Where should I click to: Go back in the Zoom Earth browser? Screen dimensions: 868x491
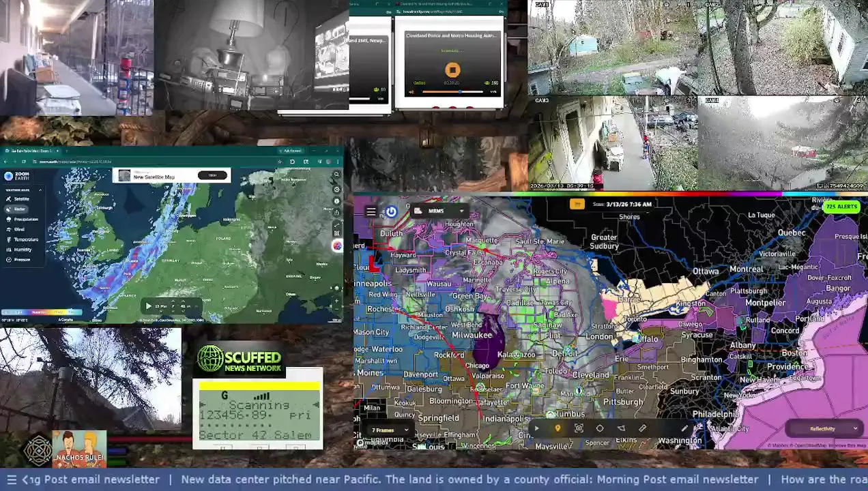pyautogui.click(x=5, y=162)
